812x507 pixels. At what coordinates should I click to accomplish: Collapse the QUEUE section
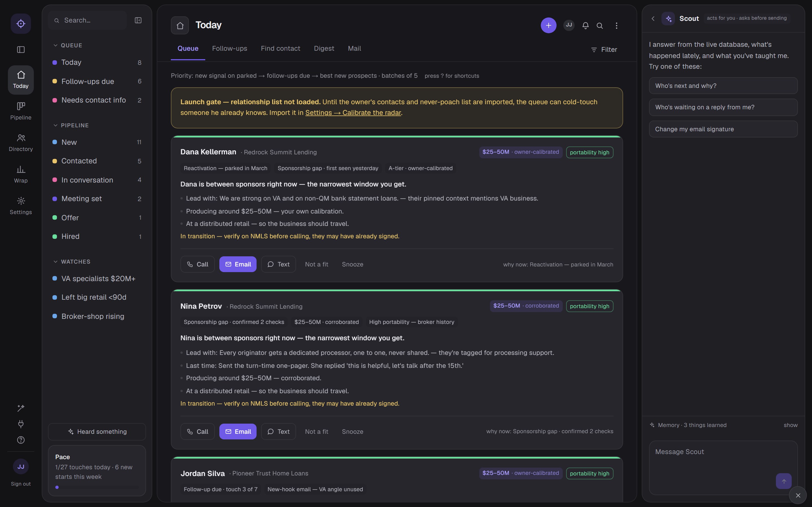55,45
